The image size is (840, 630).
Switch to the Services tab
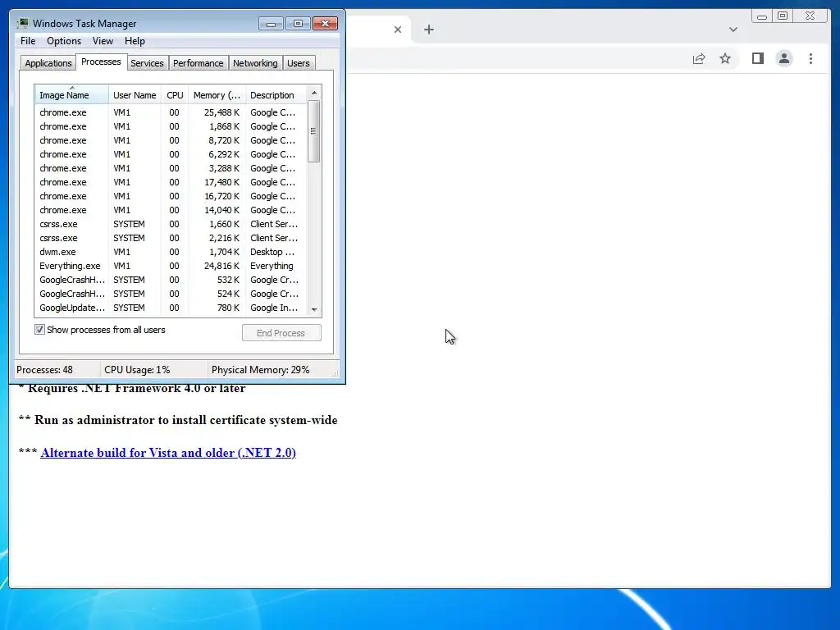click(x=147, y=63)
